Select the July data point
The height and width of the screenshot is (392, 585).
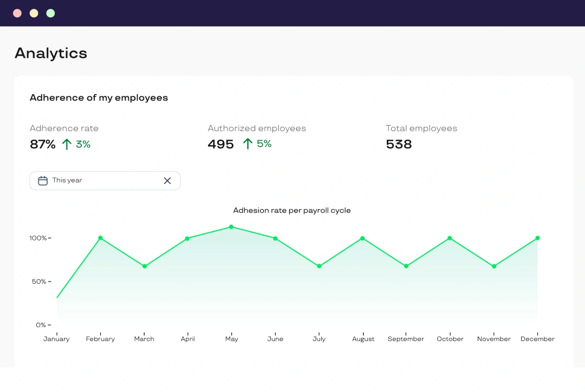tap(319, 266)
